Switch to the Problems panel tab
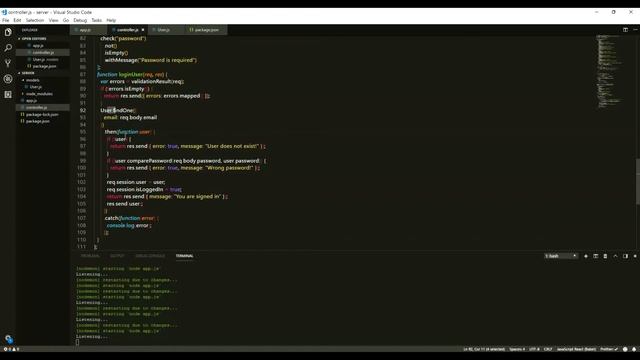Screen dimensions: 640x360 pyautogui.click(x=90, y=256)
